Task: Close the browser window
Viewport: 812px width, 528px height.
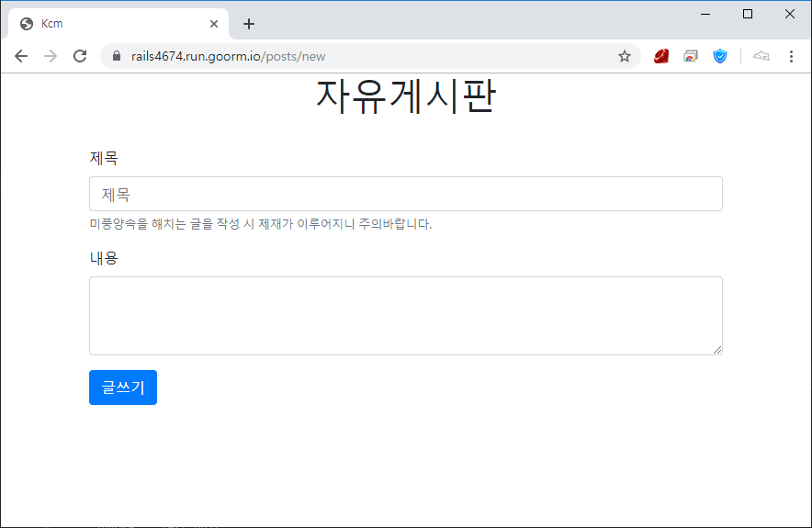Action: tap(789, 14)
